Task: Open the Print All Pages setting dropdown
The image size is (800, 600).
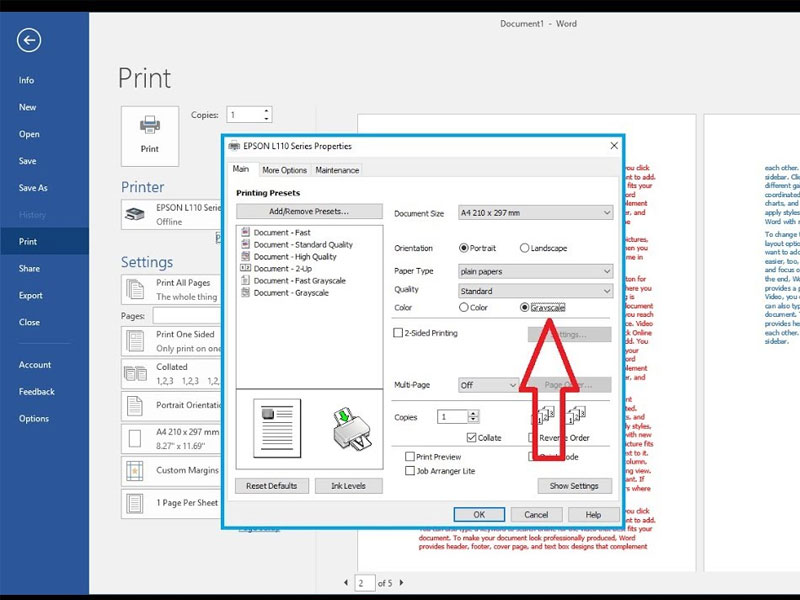Action: (171, 289)
